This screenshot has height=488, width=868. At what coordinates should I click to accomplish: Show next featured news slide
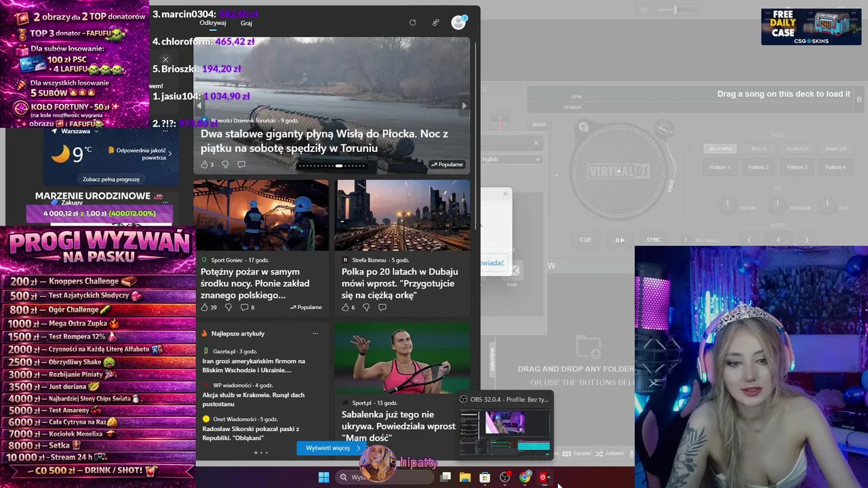pyautogui.click(x=464, y=106)
